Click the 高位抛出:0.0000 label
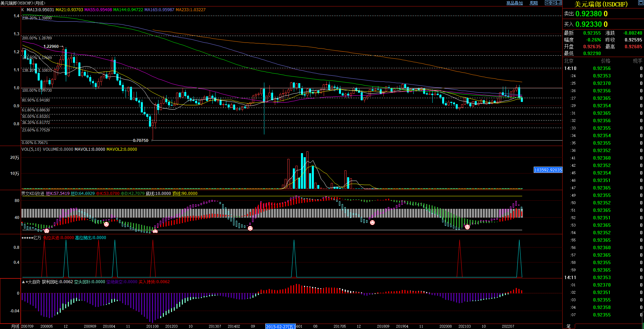 pyautogui.click(x=91, y=238)
